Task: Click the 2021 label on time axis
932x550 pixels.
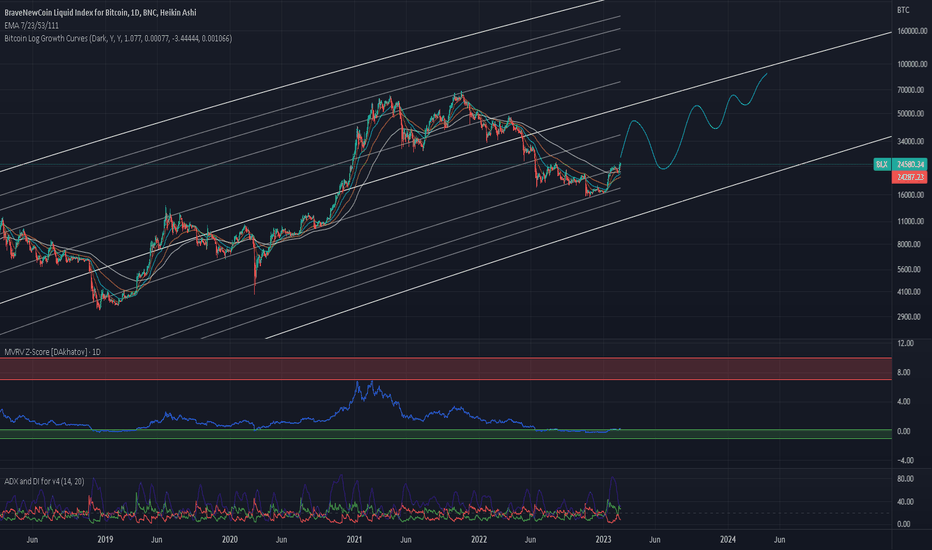Action: (x=354, y=540)
